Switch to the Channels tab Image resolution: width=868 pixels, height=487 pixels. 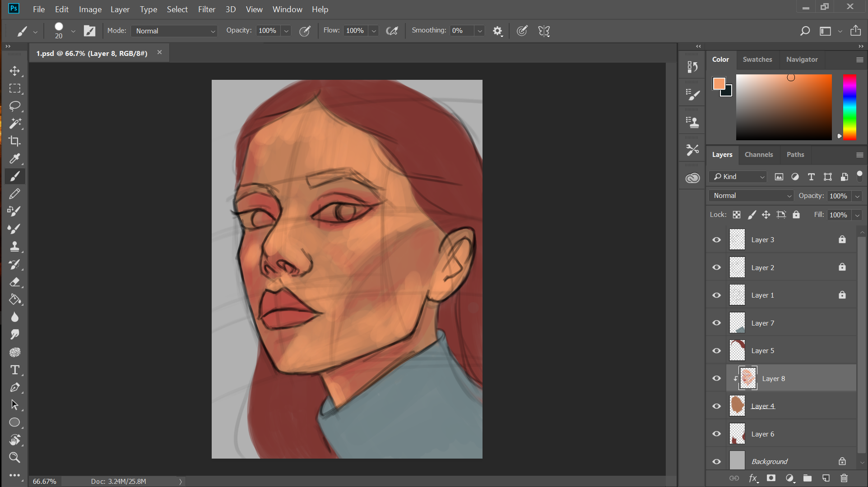(x=758, y=155)
